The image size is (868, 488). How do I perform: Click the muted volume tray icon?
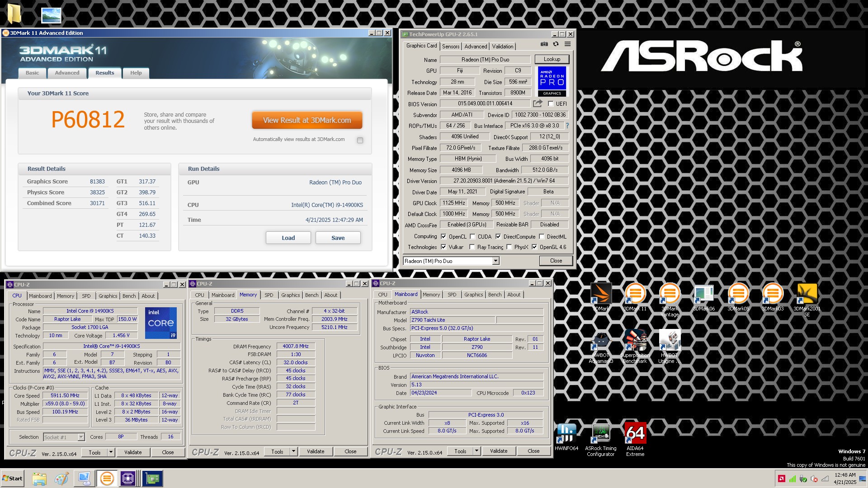814,479
